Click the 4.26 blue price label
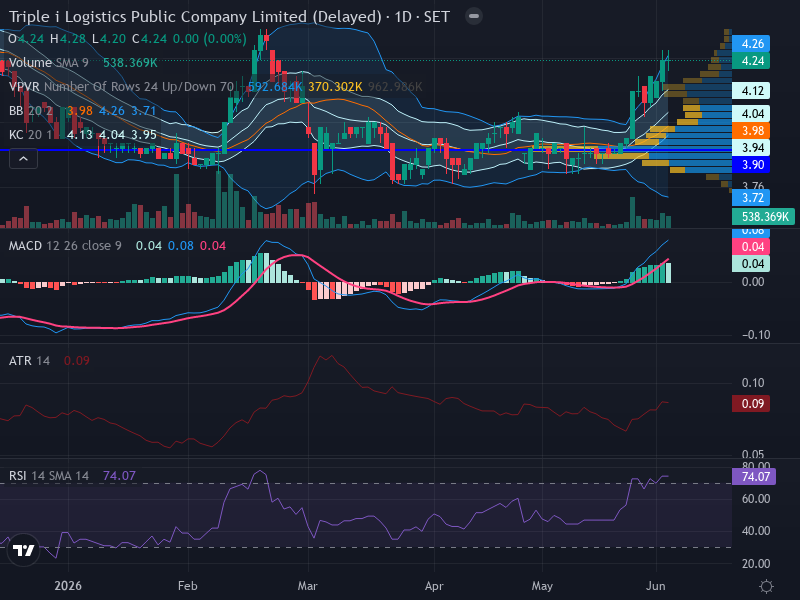Viewport: 800px width, 600px height. click(751, 44)
